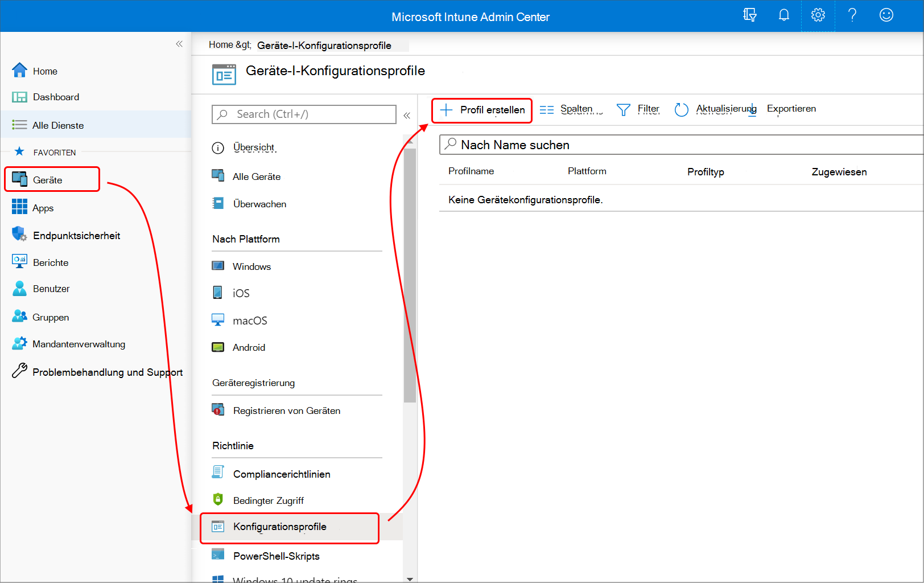Open the feedback smiley icon

[x=886, y=15]
